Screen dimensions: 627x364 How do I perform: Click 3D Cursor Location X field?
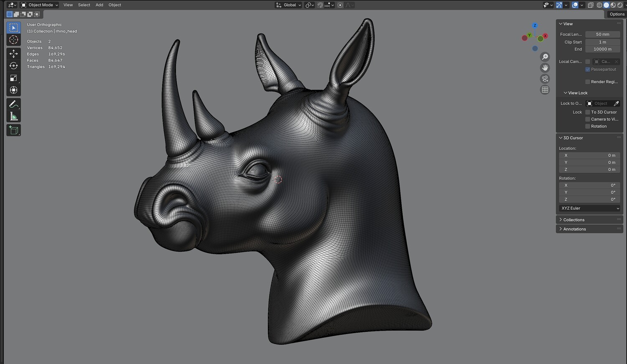point(589,155)
